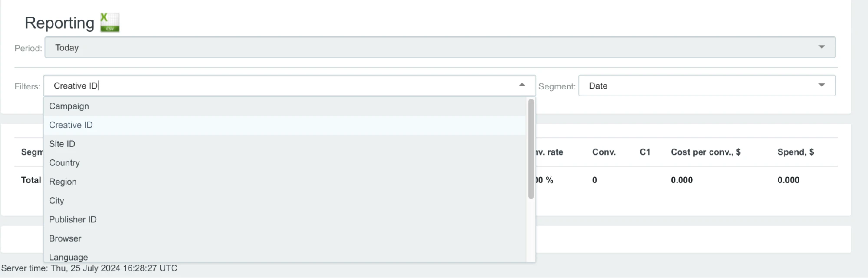Viewport: 868px width, 278px height.
Task: Pick Browser in the filter list
Action: 285,238
